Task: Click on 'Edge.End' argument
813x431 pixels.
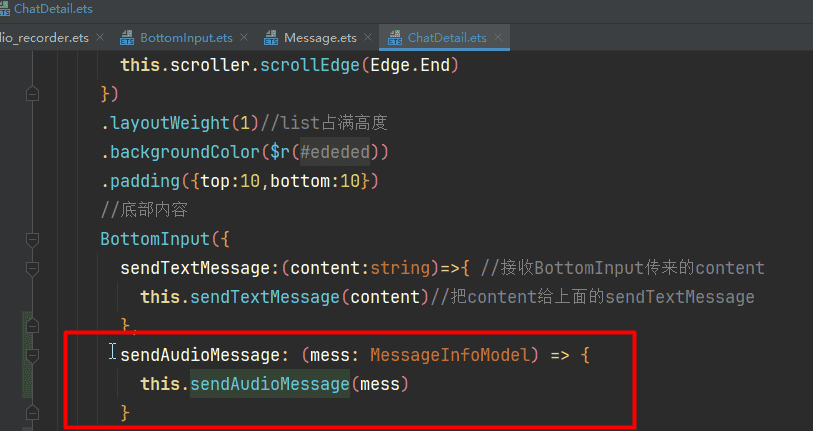Action: (x=410, y=65)
